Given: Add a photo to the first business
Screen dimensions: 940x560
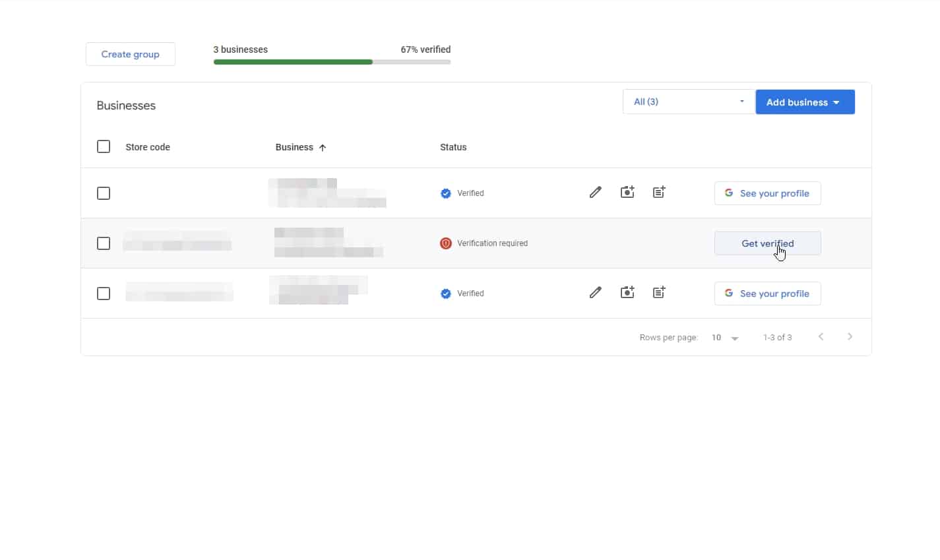Looking at the screenshot, I should [627, 191].
